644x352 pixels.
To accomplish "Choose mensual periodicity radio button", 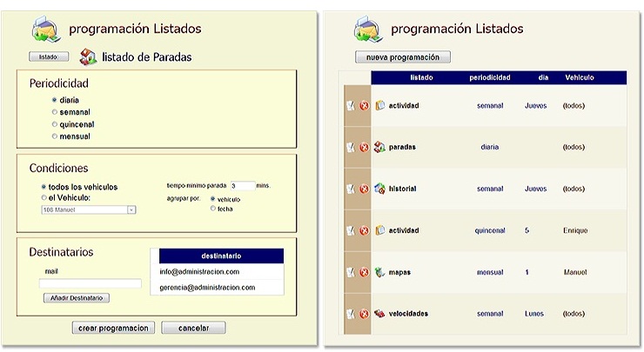I will pos(55,136).
